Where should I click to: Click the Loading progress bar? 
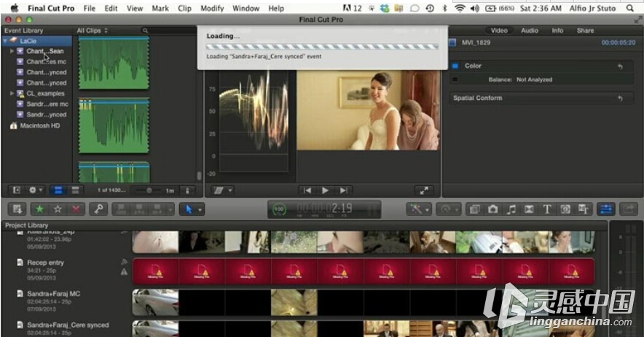pyautogui.click(x=323, y=47)
